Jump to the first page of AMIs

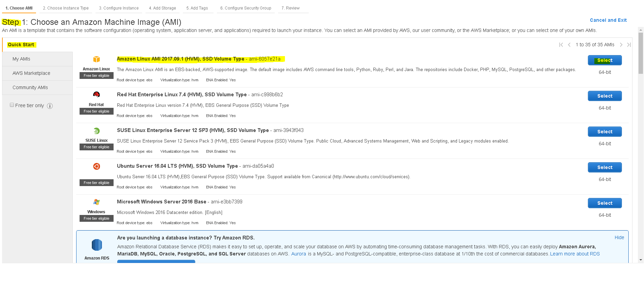tap(561, 45)
